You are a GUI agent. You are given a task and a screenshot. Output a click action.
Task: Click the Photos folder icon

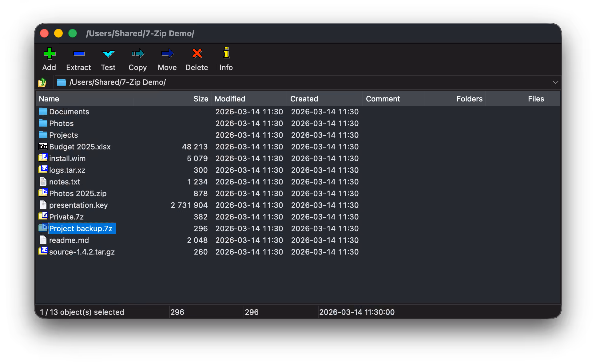point(43,123)
